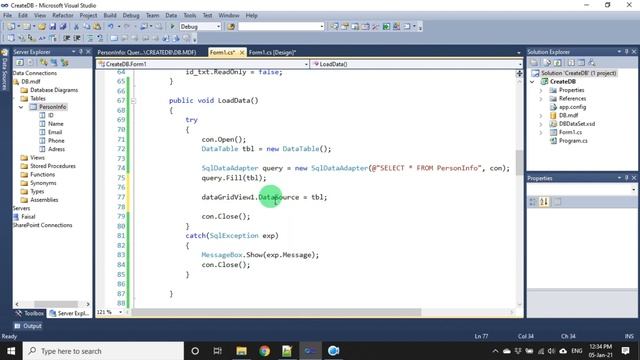Click the Paste clipboard icon

pos(97,27)
